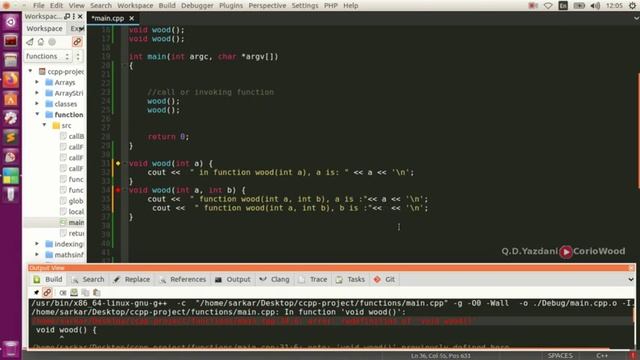Open the output view tabs overflow chevron
This screenshot has height=360, width=640.
(631, 280)
